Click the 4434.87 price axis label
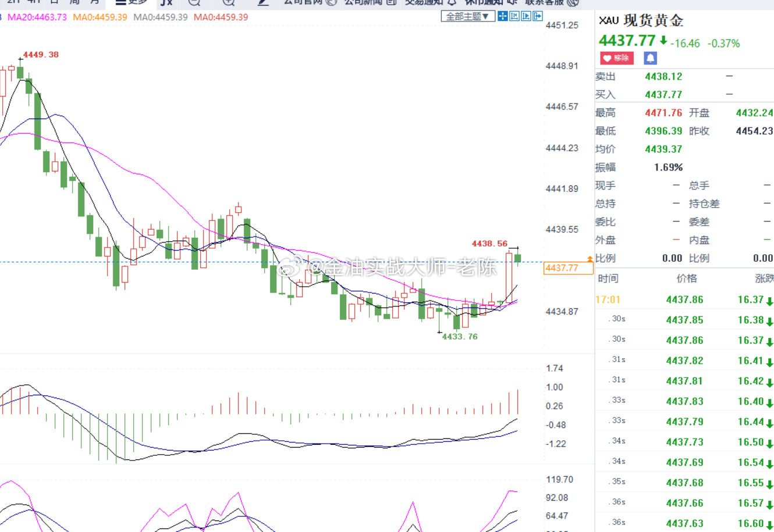Screen dimensions: 774x532 click(x=562, y=311)
